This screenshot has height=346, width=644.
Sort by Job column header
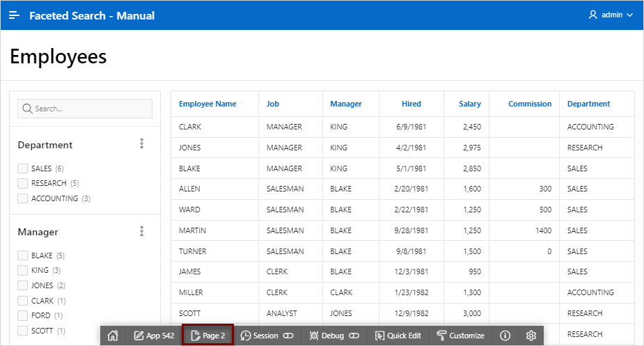coord(273,104)
